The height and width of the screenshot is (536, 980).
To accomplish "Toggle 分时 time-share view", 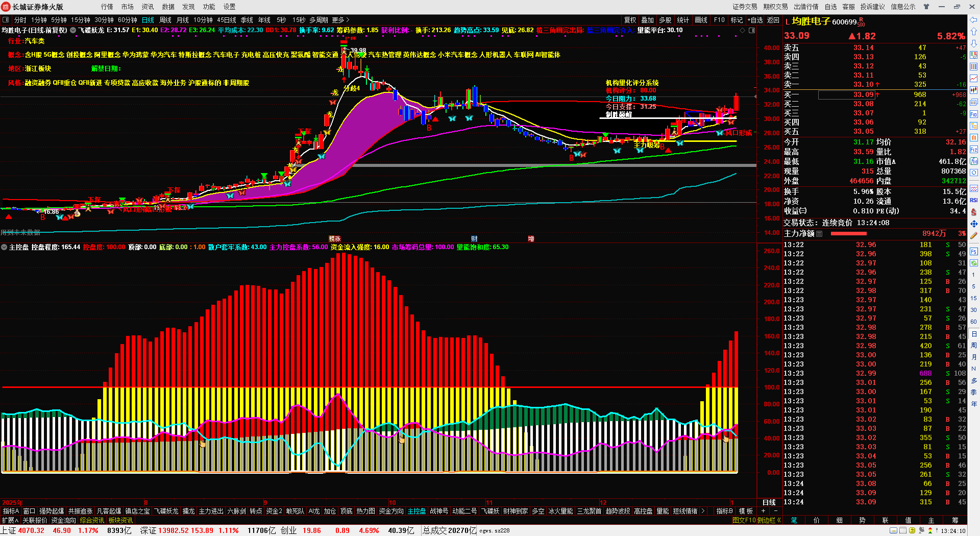I will tap(20, 20).
